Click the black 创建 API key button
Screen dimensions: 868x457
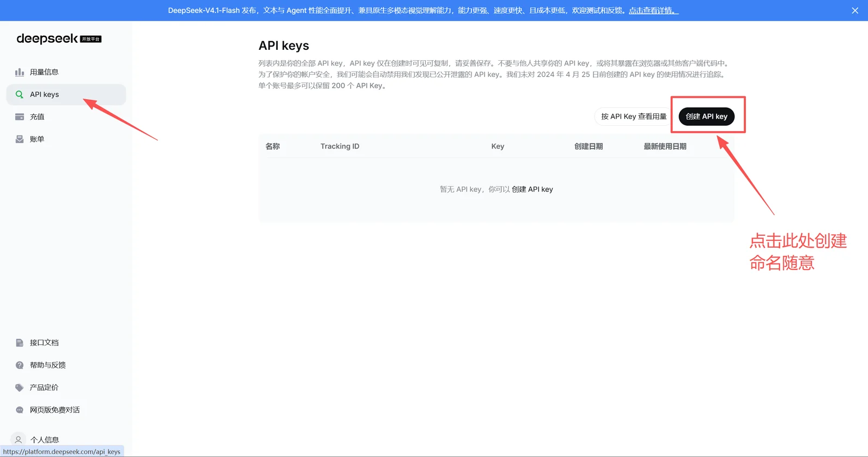(x=706, y=117)
